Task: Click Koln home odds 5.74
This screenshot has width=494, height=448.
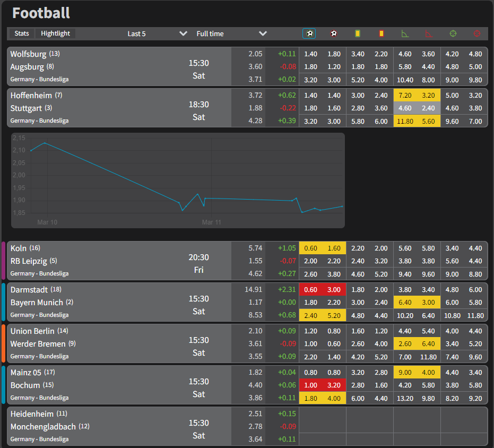Action: click(255, 248)
